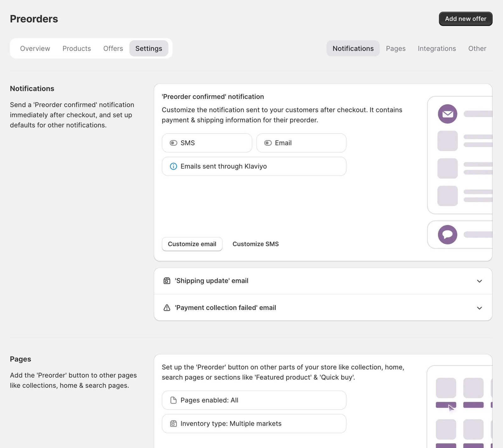Click the Customize SMS button
Screen dimensions: 503x448
click(256, 244)
